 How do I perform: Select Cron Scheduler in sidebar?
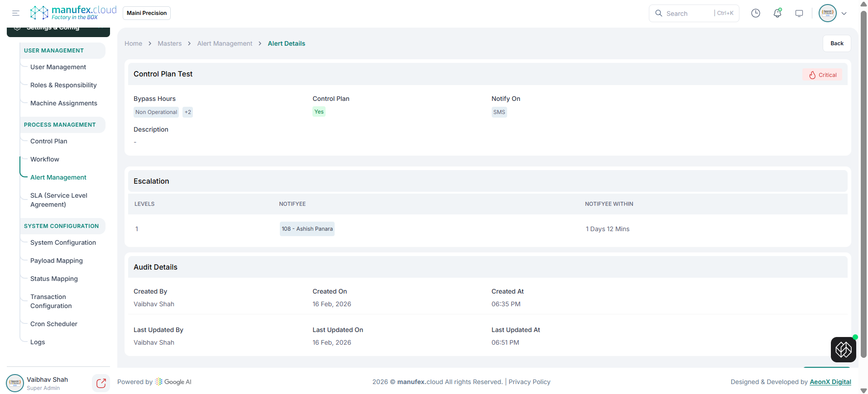pos(53,324)
